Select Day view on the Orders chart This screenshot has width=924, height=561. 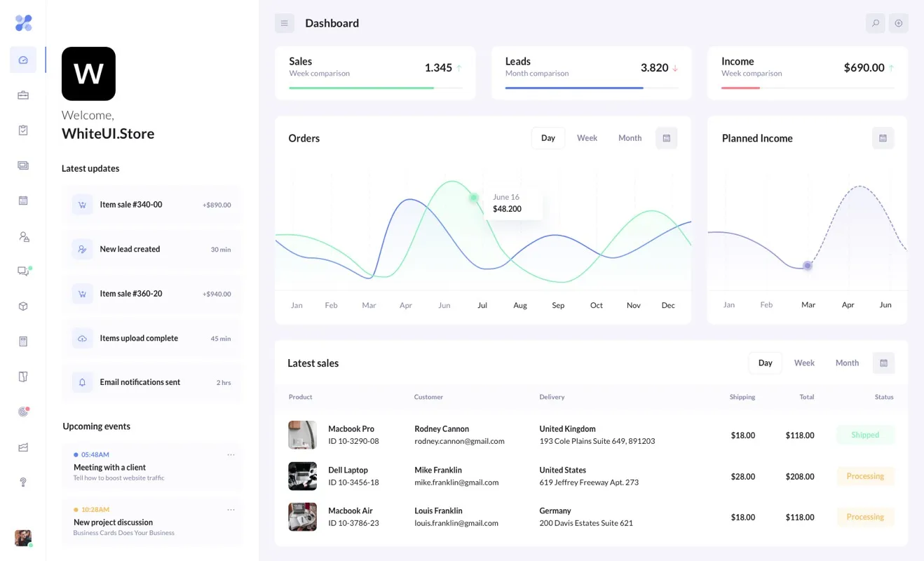548,137
